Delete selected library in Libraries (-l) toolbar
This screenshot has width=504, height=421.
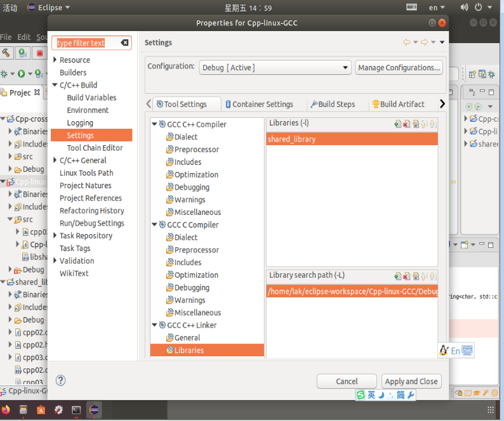tap(407, 124)
